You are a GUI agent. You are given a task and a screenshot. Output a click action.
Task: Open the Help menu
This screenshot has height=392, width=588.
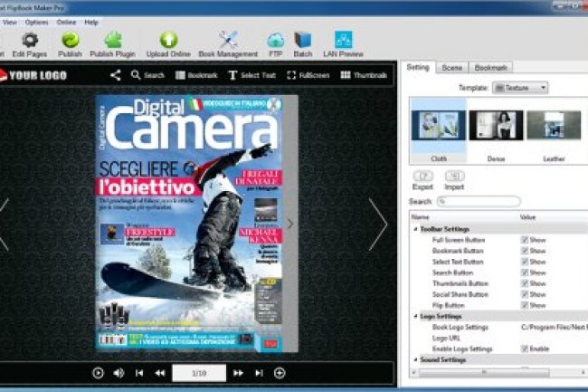(x=91, y=22)
